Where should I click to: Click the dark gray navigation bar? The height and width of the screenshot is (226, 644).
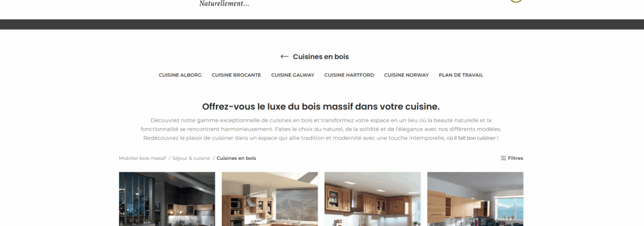(322, 24)
